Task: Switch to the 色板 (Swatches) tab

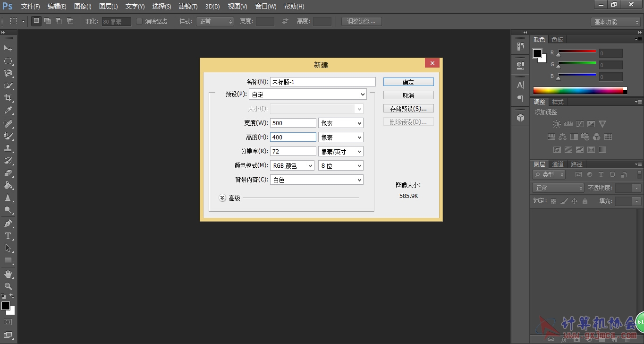Action: point(557,39)
